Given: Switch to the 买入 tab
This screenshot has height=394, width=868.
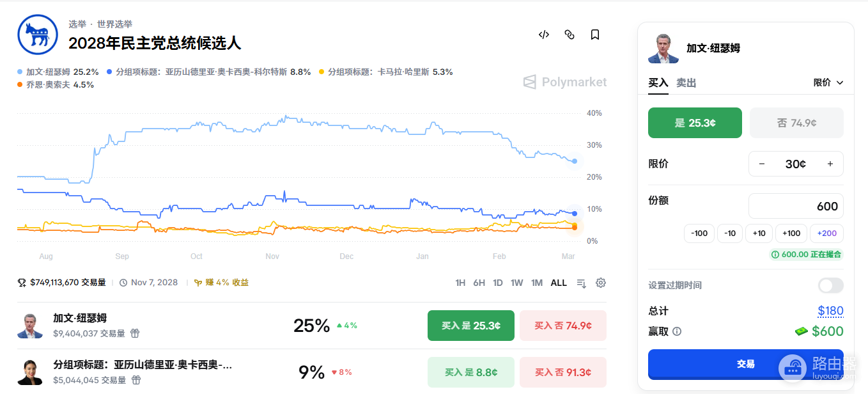Looking at the screenshot, I should (658, 83).
